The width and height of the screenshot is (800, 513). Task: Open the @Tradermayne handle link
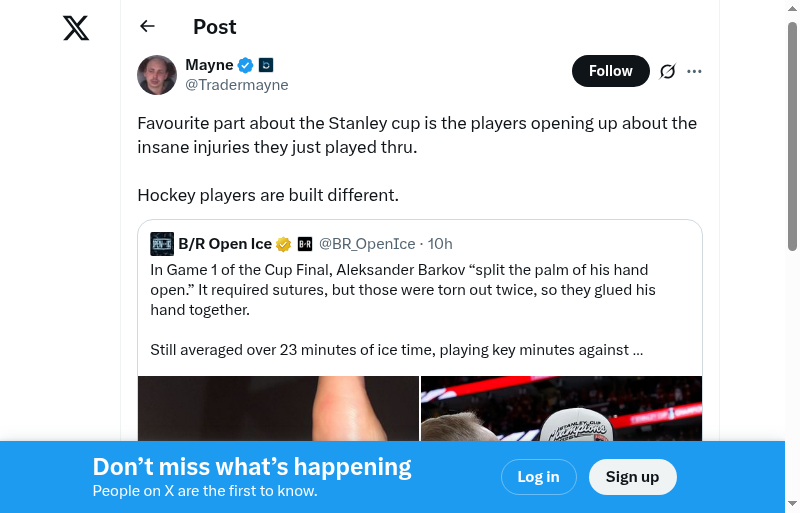(237, 85)
